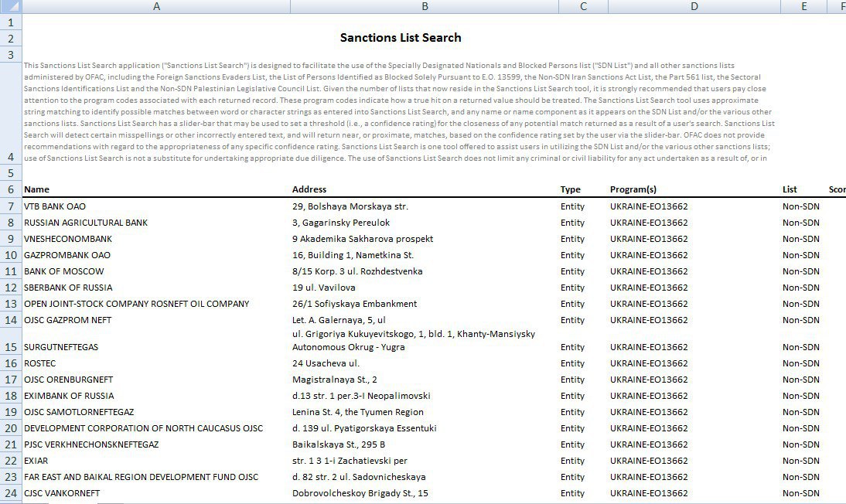Click the Select All corner button
Image resolution: width=846 pixels, height=504 pixels.
coord(11,6)
